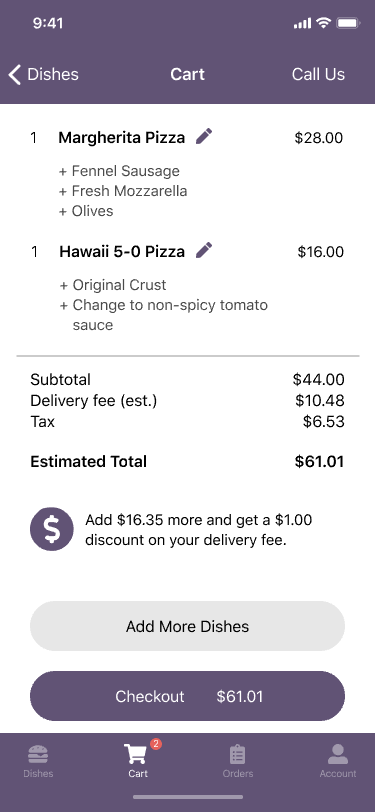Tap the dollar sign discount icon
The height and width of the screenshot is (812, 375).
pos(52,529)
